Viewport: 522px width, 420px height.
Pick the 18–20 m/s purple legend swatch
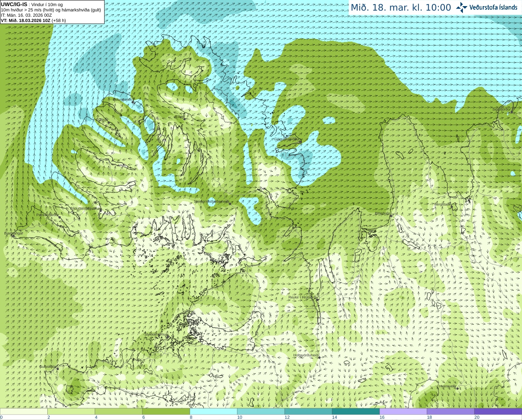pos(451,411)
